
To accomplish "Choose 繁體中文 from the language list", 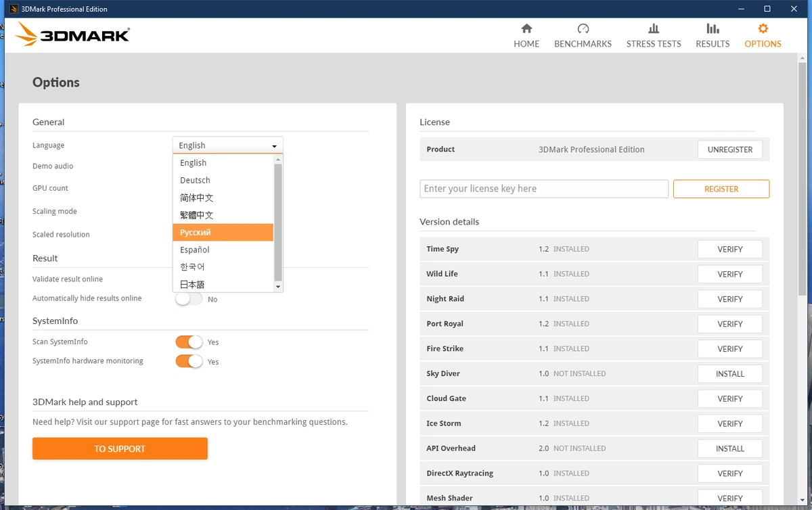I will pyautogui.click(x=223, y=215).
